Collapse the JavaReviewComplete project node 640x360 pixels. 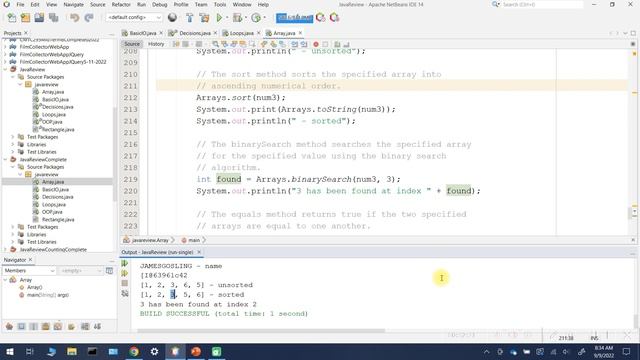(5, 160)
